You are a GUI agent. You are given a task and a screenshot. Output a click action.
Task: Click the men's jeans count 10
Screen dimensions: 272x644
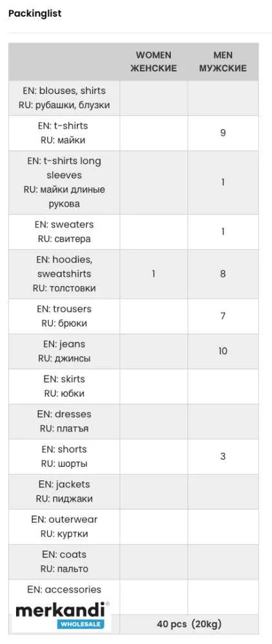point(223,351)
